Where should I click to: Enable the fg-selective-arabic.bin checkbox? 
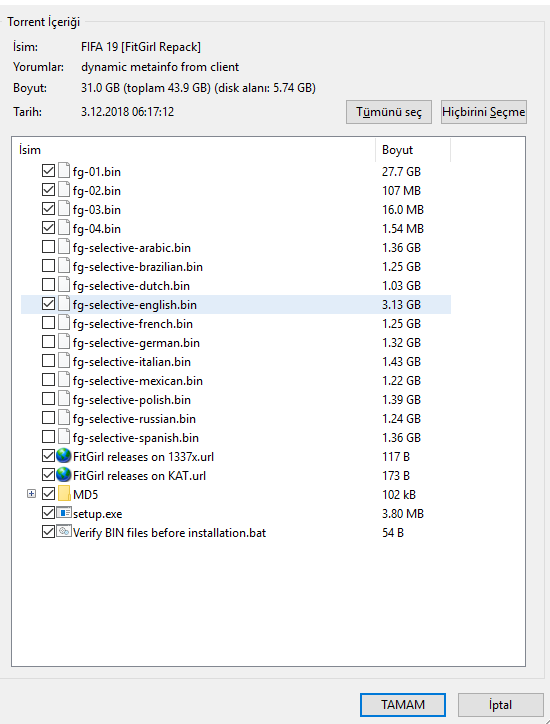tap(48, 247)
